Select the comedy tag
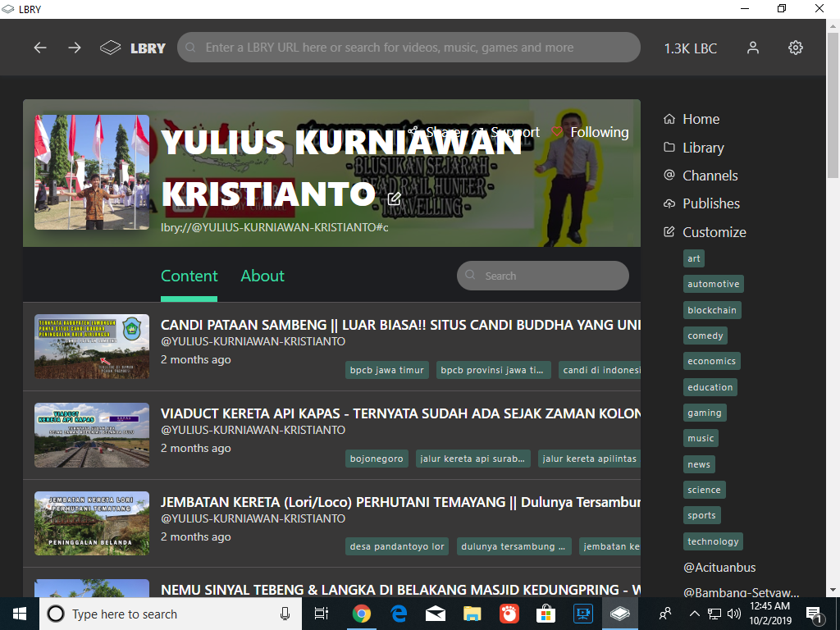The width and height of the screenshot is (840, 630). pyautogui.click(x=705, y=336)
